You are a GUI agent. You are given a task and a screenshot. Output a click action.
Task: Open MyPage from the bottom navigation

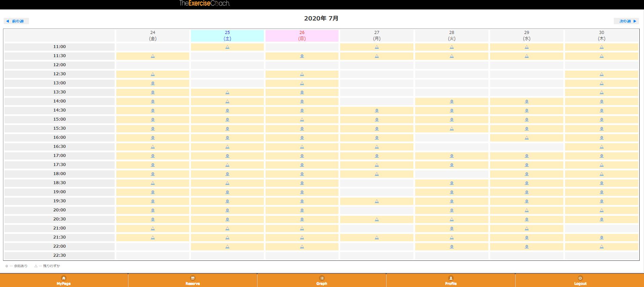point(64,281)
